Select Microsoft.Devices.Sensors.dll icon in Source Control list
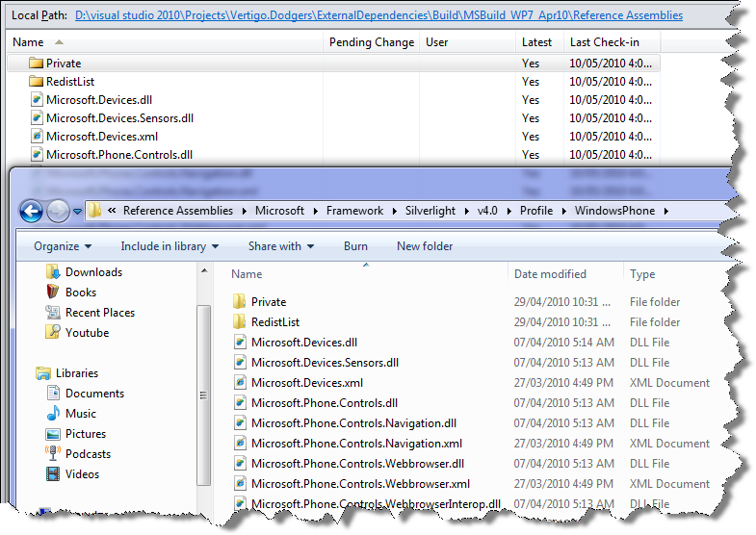 (x=37, y=118)
